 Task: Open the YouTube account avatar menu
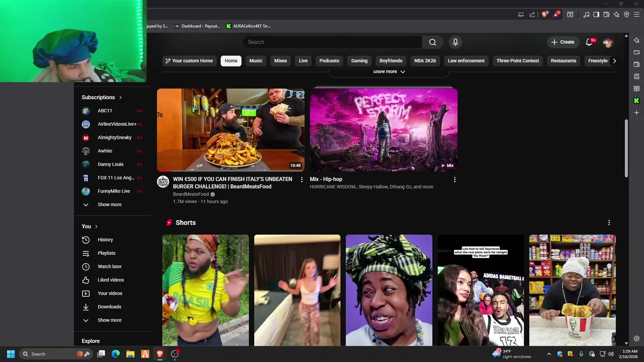(x=608, y=42)
